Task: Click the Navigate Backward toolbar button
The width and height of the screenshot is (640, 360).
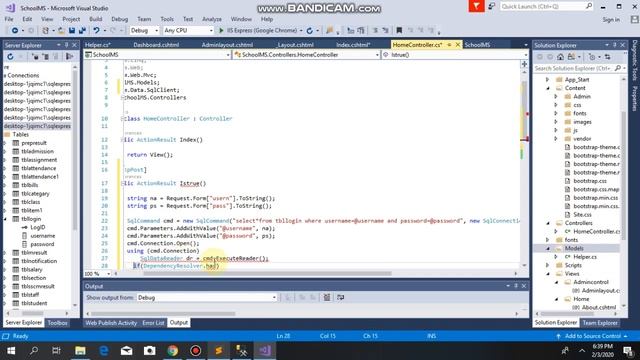Action: pyautogui.click(x=15, y=31)
